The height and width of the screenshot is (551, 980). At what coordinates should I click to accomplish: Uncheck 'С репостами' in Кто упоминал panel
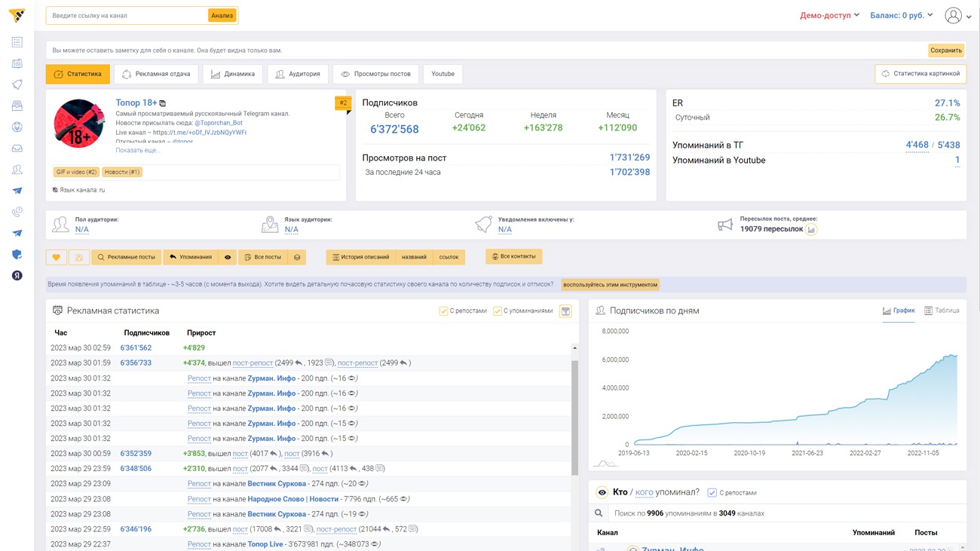pos(712,493)
